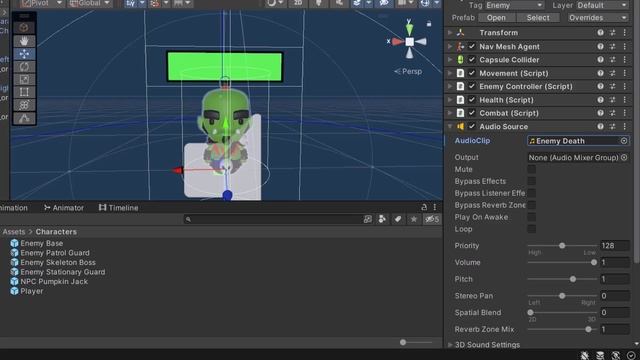Toggle hidden packages visibility icon
Viewport: 640px width, 360px height.
432,219
